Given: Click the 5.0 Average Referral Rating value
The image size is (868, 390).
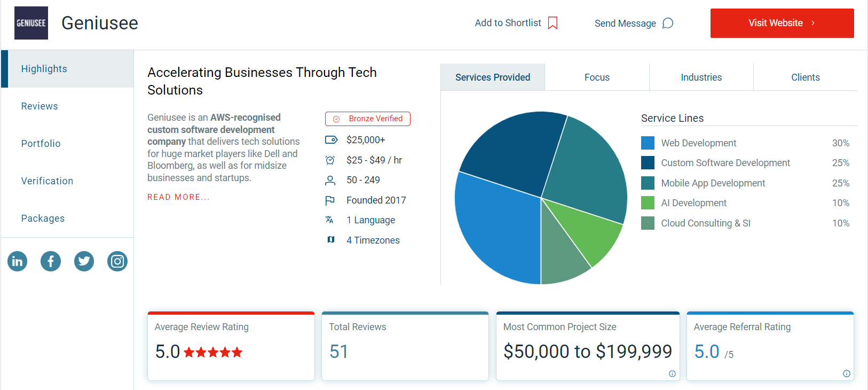Looking at the screenshot, I should (x=707, y=352).
